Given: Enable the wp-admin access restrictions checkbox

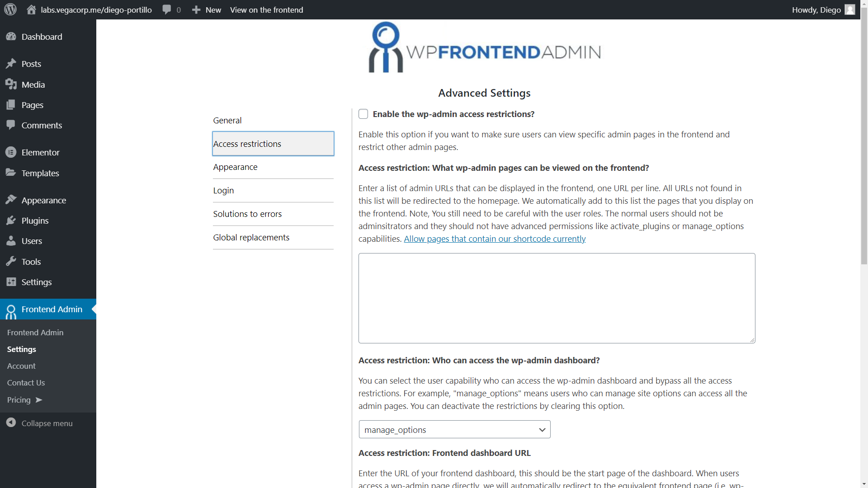Looking at the screenshot, I should click(363, 114).
